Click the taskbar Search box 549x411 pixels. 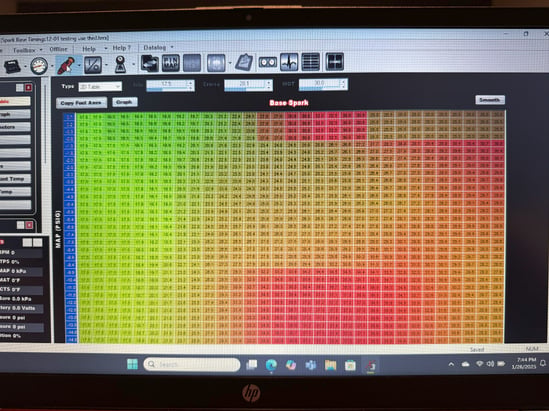point(192,364)
